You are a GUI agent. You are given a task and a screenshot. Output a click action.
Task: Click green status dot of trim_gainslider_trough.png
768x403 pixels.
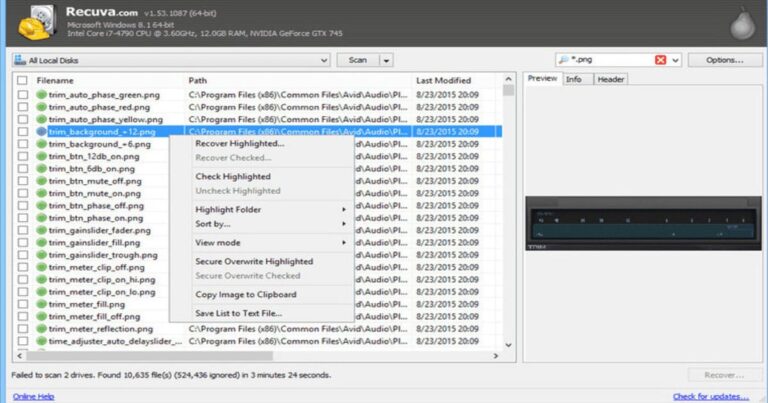point(42,255)
